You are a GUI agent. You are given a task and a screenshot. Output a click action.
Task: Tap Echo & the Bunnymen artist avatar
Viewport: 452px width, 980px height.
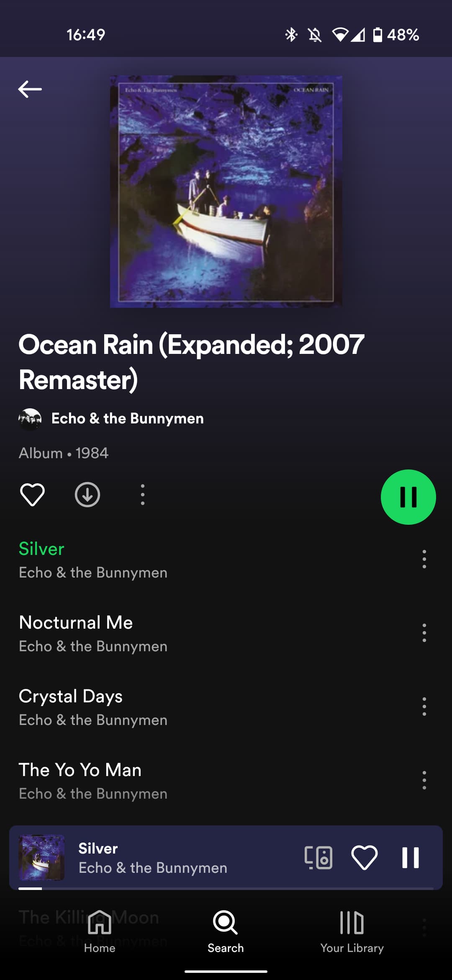click(30, 419)
